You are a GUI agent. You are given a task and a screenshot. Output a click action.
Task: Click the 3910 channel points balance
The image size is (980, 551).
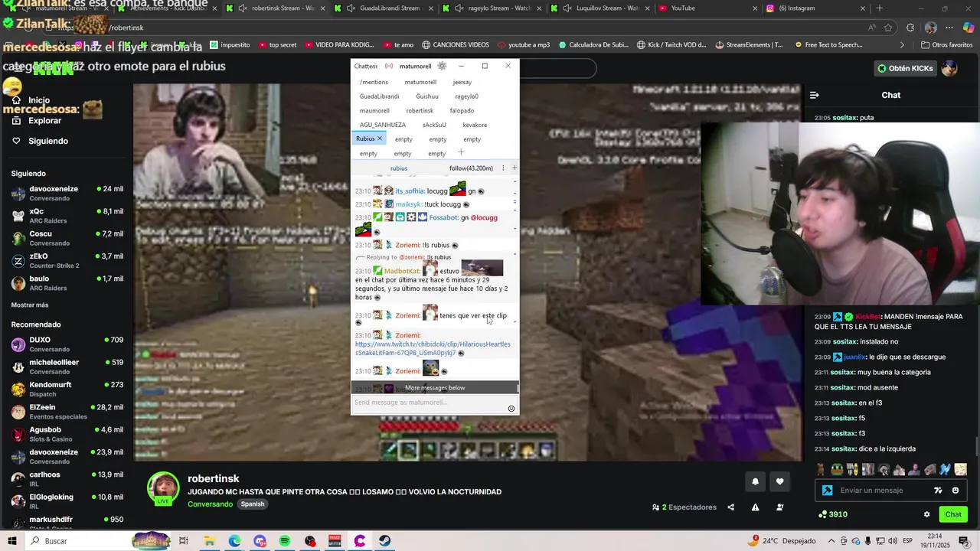tap(833, 514)
